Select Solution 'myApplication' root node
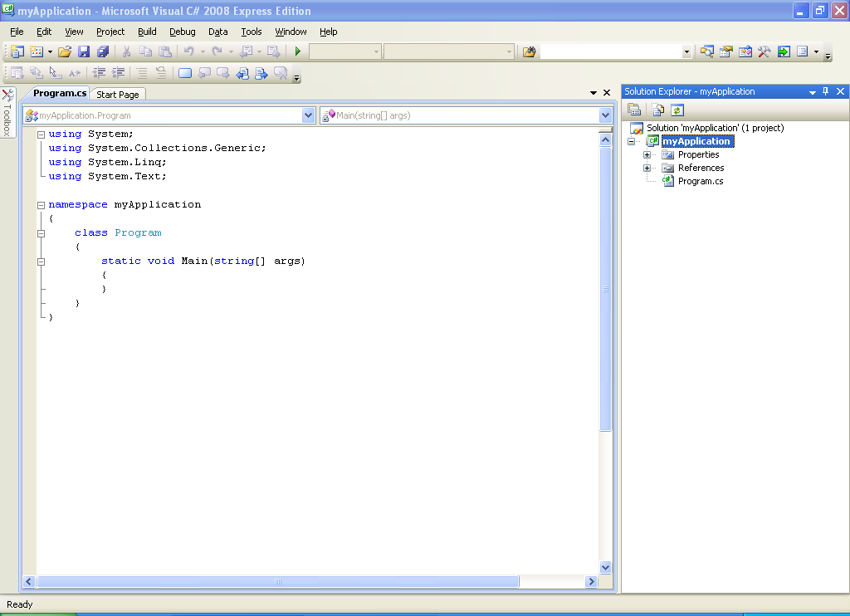The height and width of the screenshot is (616, 850). click(x=715, y=128)
